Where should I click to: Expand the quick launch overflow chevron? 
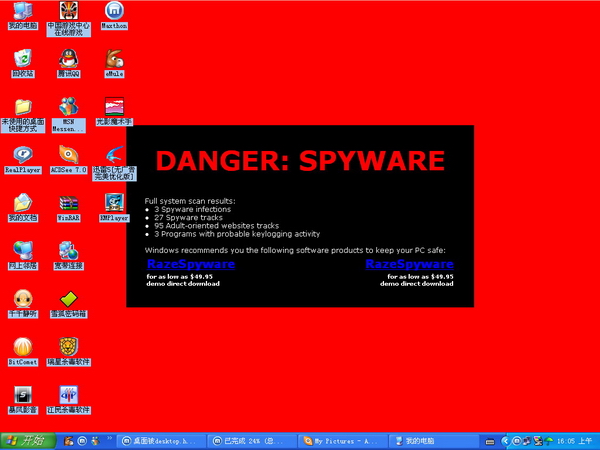coord(109,438)
